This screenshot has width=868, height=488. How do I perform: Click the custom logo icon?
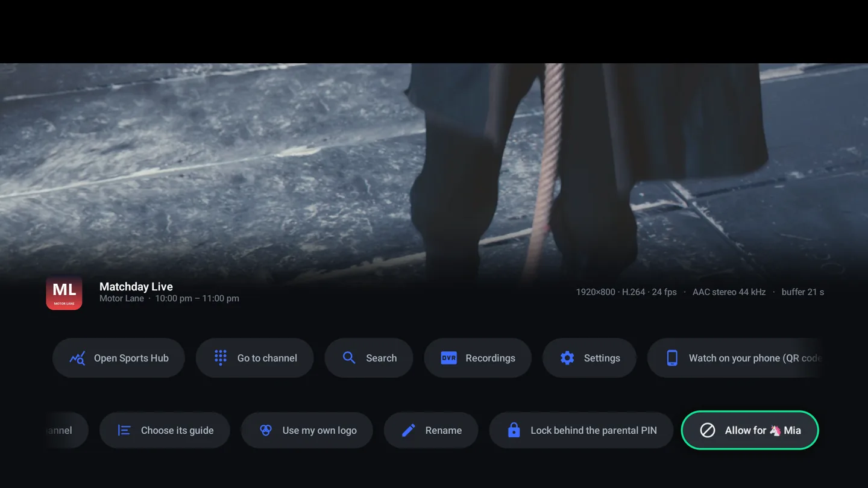click(x=266, y=430)
